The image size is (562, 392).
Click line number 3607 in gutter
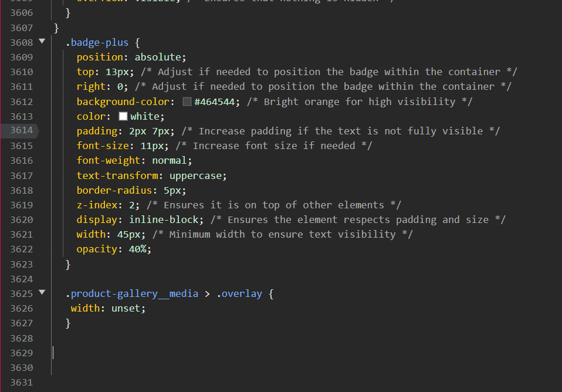point(22,28)
